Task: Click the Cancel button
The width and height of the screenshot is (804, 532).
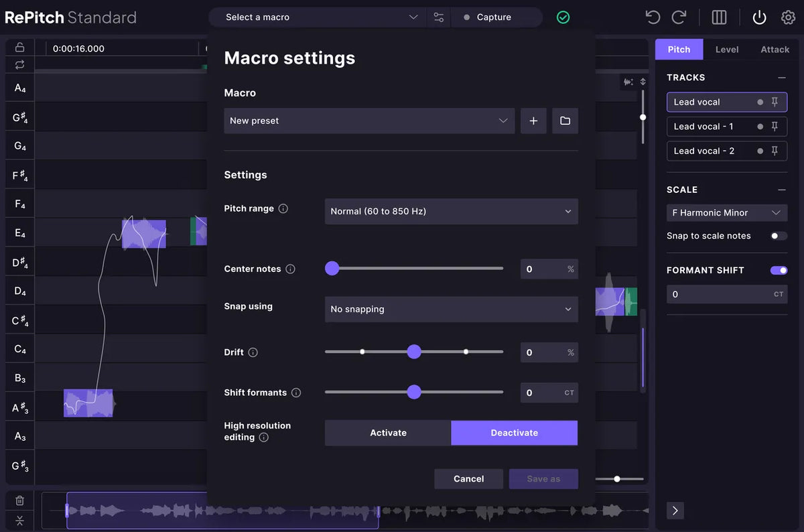Action: (x=468, y=478)
